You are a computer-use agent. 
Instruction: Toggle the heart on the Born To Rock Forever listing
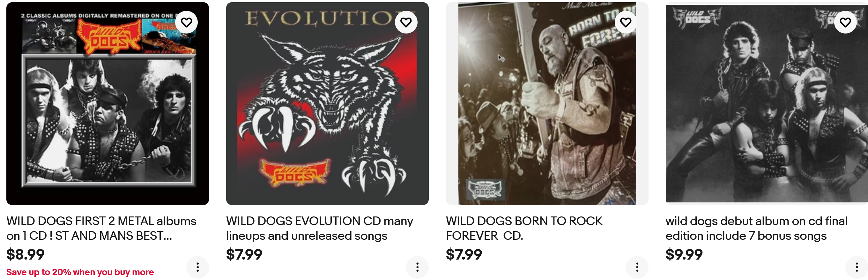[626, 22]
